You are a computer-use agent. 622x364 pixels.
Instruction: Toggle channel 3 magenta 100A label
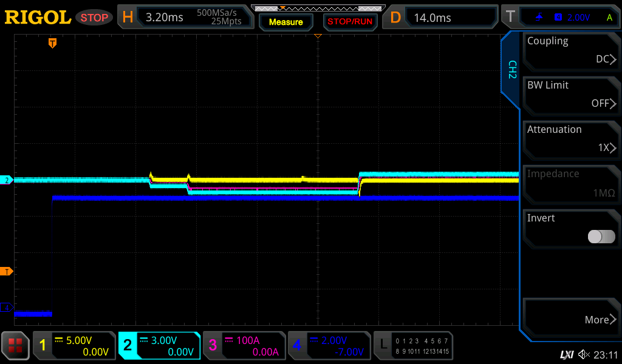[244, 346]
